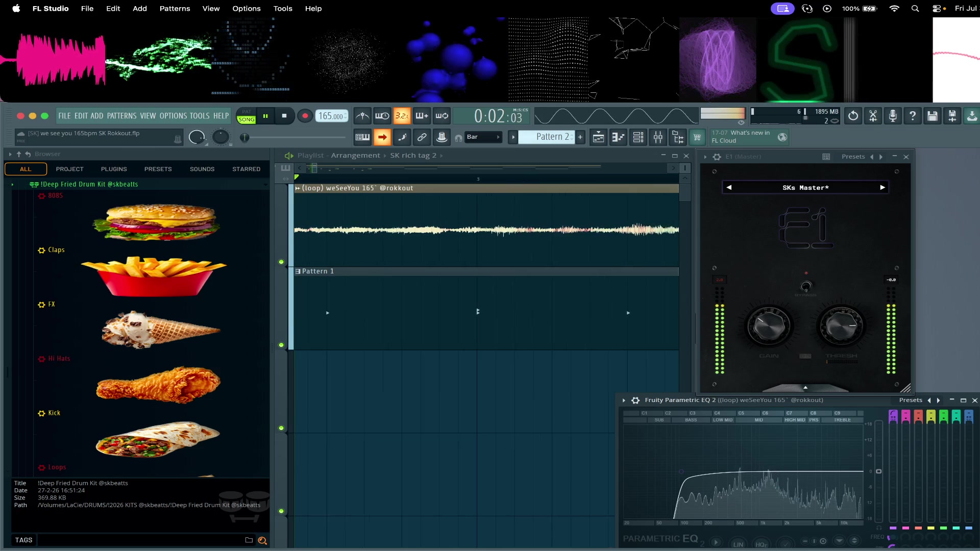Toggle loop recording icon
This screenshot has height=551, width=980.
[x=442, y=116]
